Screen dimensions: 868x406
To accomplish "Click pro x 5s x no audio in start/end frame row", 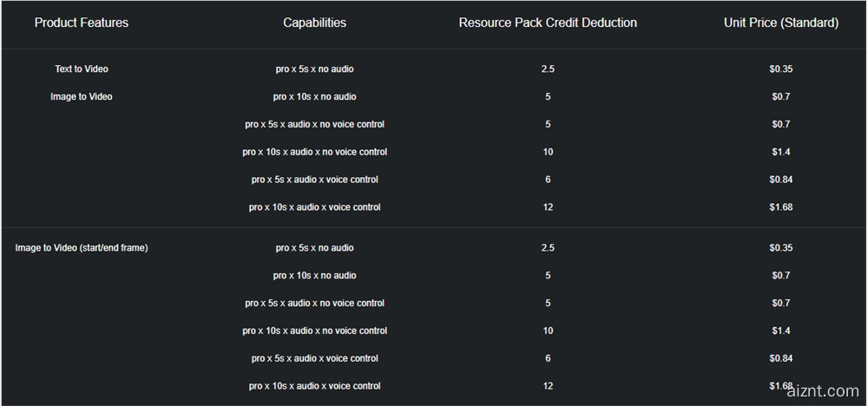I will pyautogui.click(x=314, y=248).
